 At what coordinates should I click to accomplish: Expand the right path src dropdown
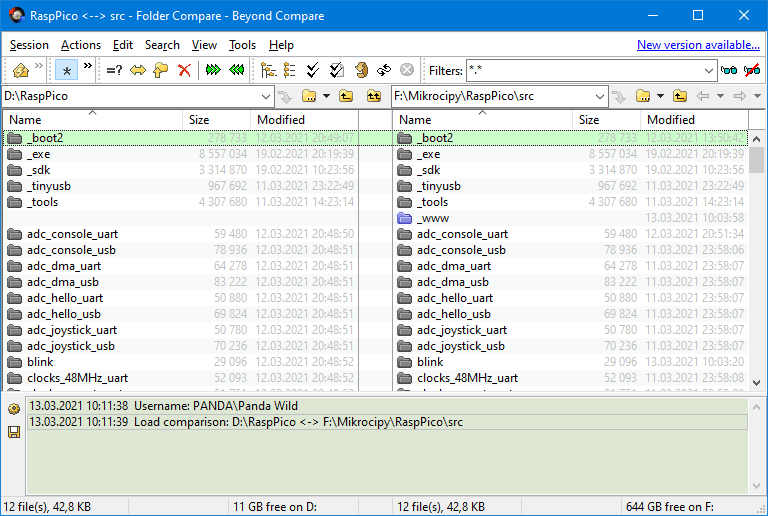tap(599, 96)
